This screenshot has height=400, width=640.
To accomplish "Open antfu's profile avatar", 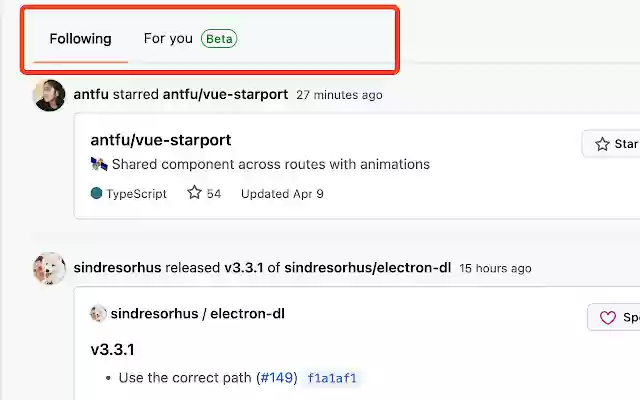I will coord(49,95).
